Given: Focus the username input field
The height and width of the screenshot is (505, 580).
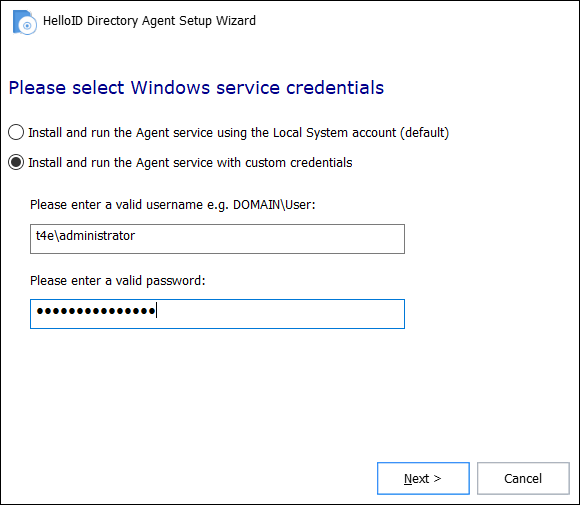Looking at the screenshot, I should pos(218,239).
